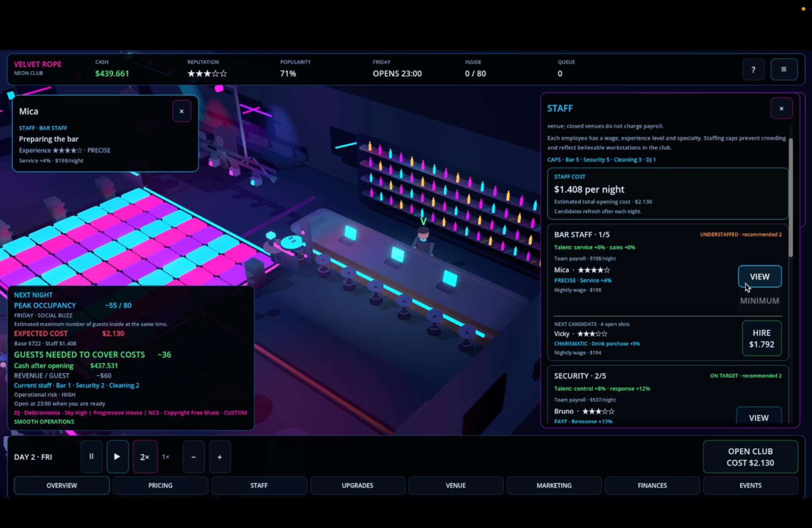
Task: Click the DAY 2 · FRI label
Action: tap(33, 457)
